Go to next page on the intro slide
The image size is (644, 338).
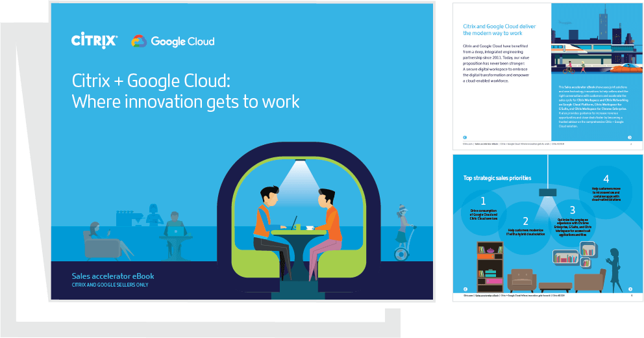pos(630,137)
